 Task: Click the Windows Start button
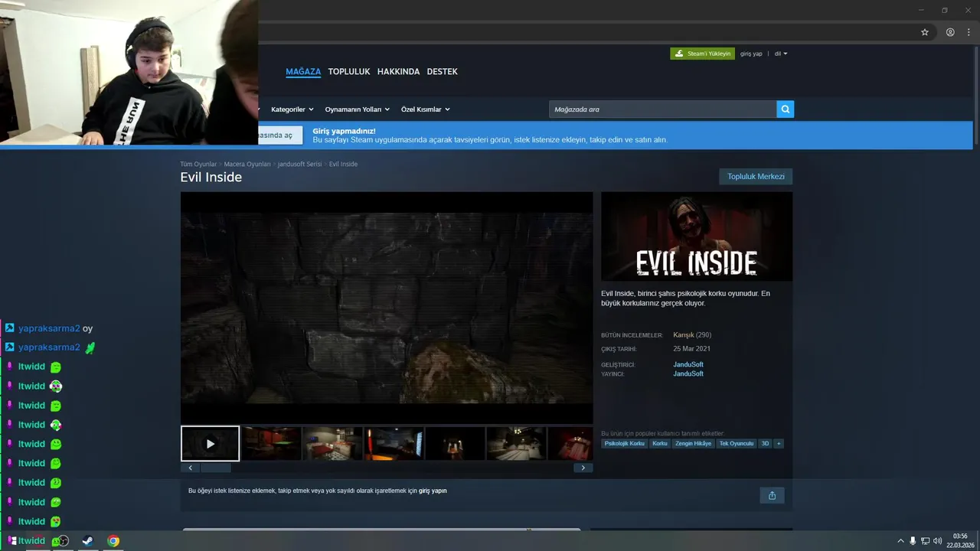(x=12, y=541)
